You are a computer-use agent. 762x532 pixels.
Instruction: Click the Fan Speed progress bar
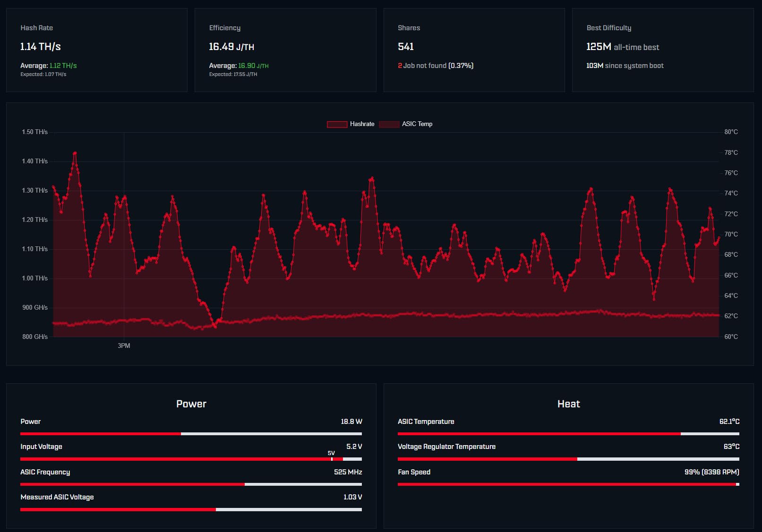tap(568, 484)
